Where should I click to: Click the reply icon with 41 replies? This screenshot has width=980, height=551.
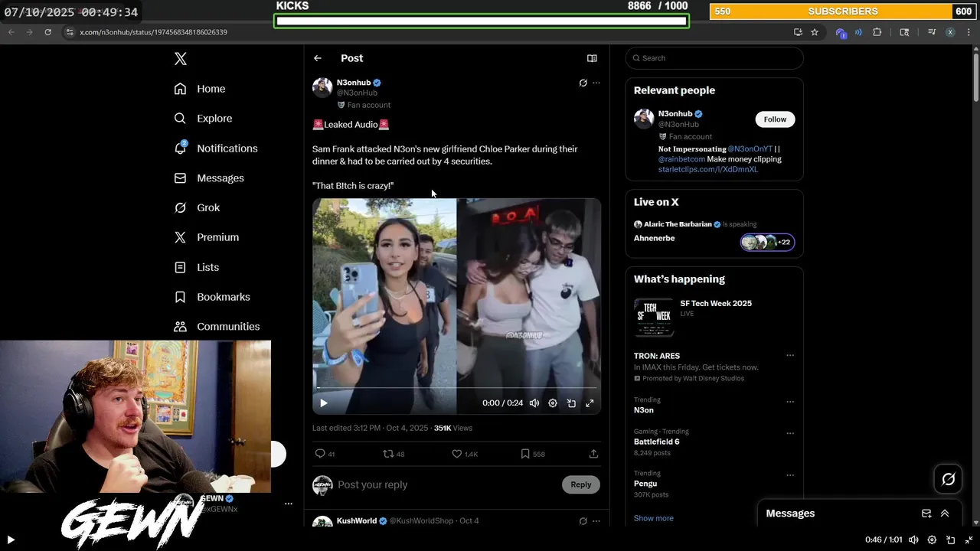click(320, 454)
